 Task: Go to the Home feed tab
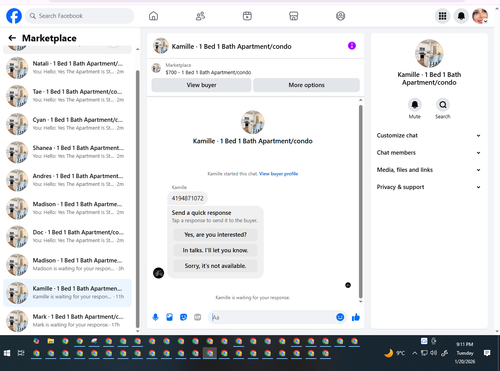pyautogui.click(x=153, y=16)
